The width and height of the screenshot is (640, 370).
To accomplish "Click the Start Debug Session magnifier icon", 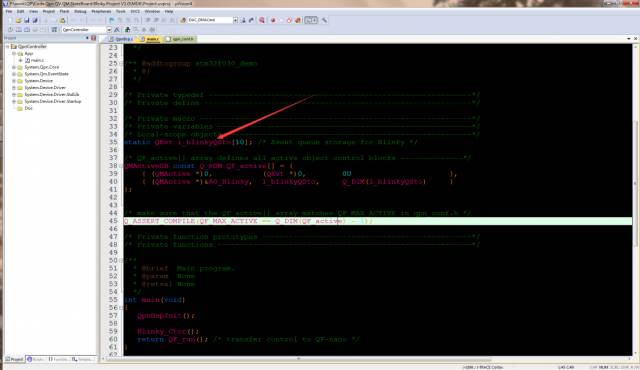I will coord(262,20).
